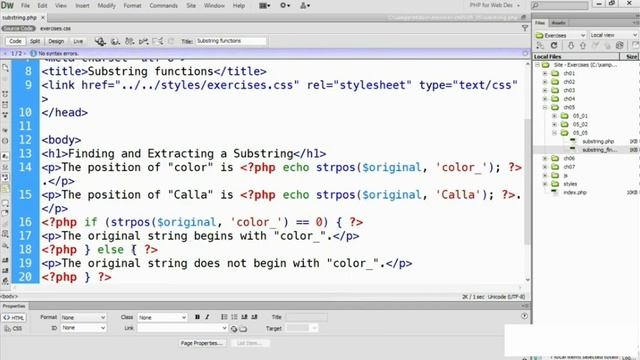Click the No syntax errors info icon
This screenshot has height=360, width=640.
pyautogui.click(x=33, y=53)
